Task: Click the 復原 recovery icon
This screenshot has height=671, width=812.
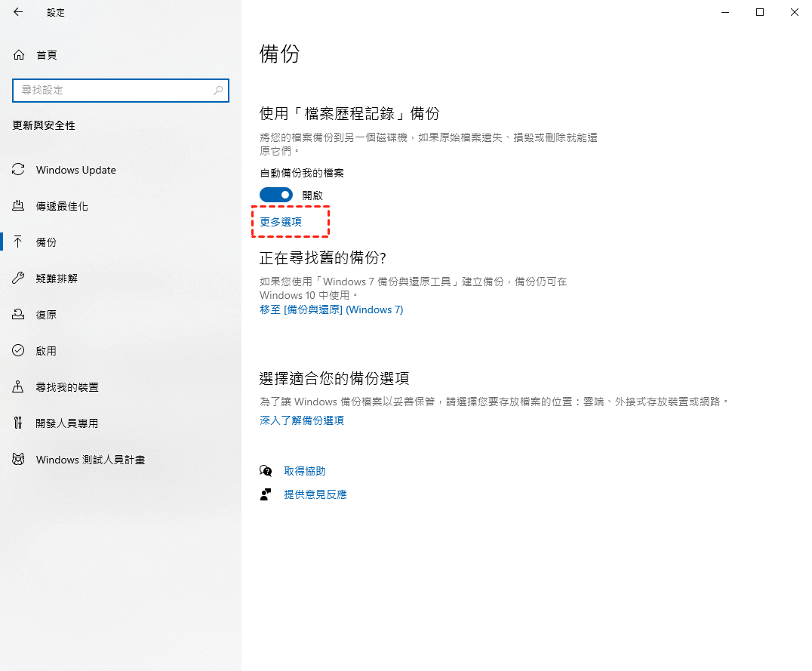Action: click(x=19, y=315)
